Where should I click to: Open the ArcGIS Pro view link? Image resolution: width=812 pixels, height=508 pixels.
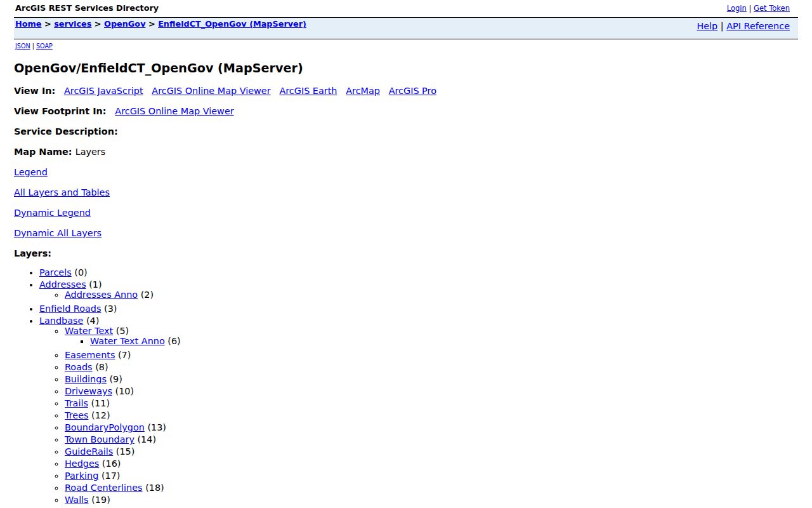point(412,91)
